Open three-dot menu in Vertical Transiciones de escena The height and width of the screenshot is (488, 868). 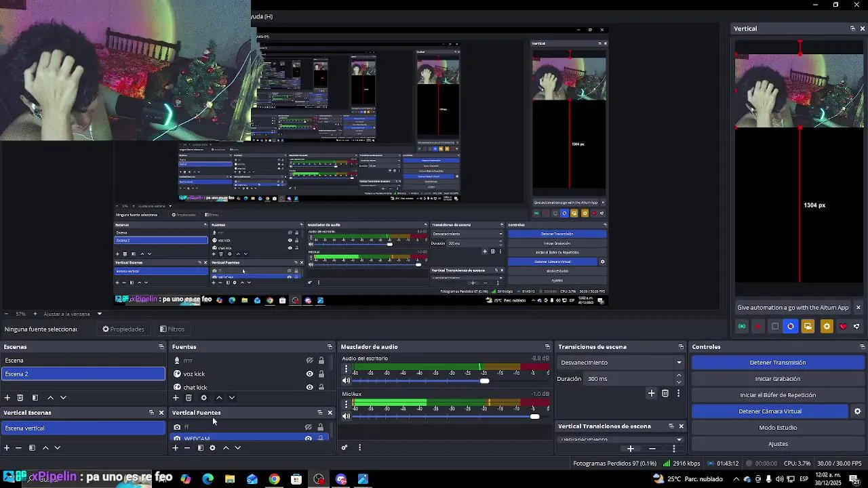coord(673,449)
